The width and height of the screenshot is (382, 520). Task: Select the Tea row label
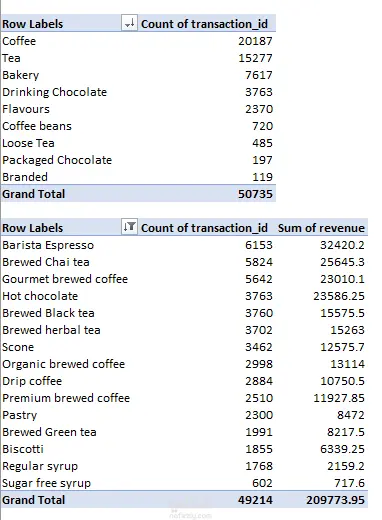coord(11,58)
